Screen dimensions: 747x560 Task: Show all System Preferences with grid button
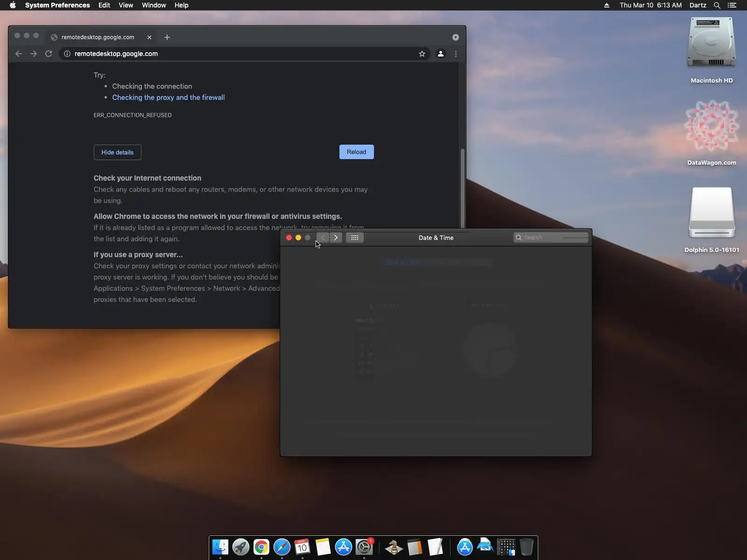click(355, 238)
